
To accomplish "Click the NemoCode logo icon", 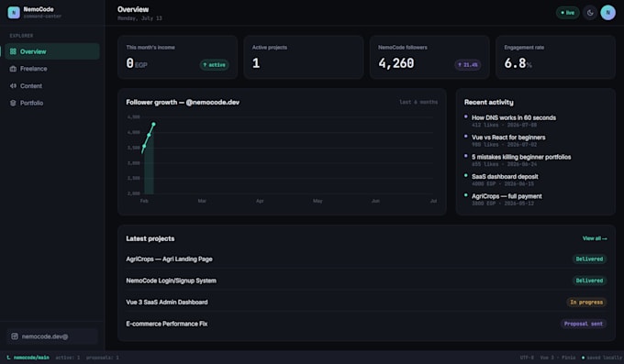I will pyautogui.click(x=14, y=12).
